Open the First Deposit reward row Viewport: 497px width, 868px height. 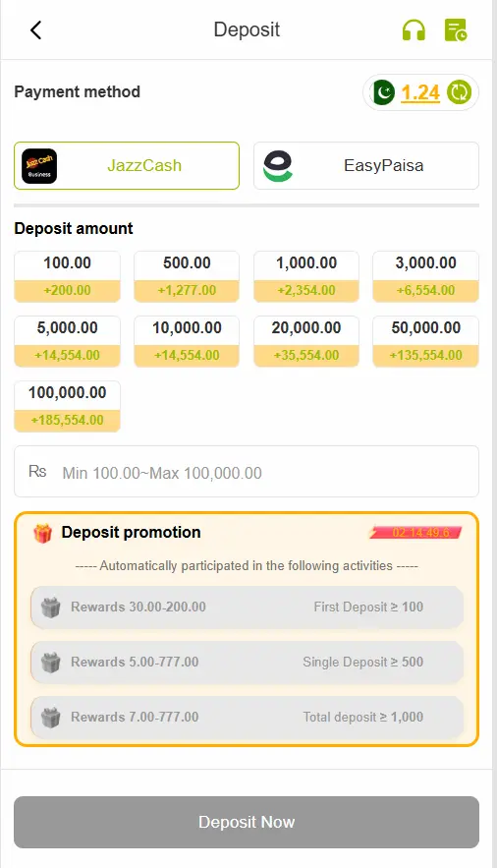[x=247, y=608]
